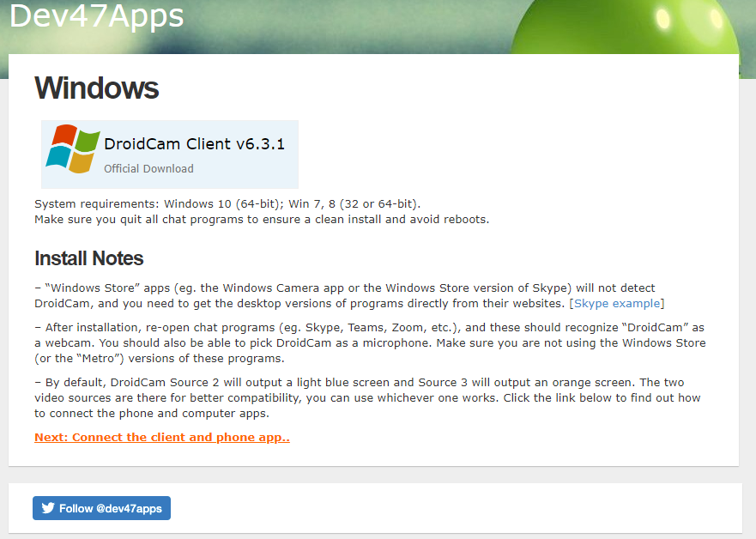Open the Skype example link
Image resolution: width=756 pixels, height=539 pixels.
pyautogui.click(x=617, y=303)
